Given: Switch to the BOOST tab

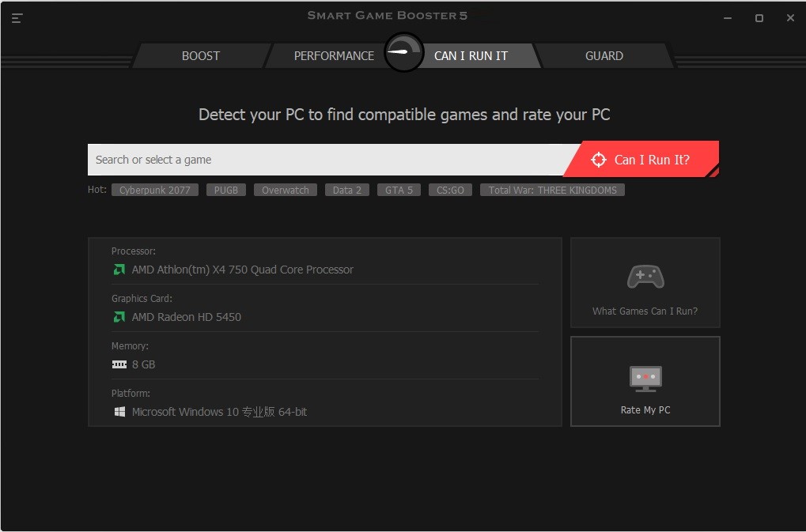Looking at the screenshot, I should [200, 55].
